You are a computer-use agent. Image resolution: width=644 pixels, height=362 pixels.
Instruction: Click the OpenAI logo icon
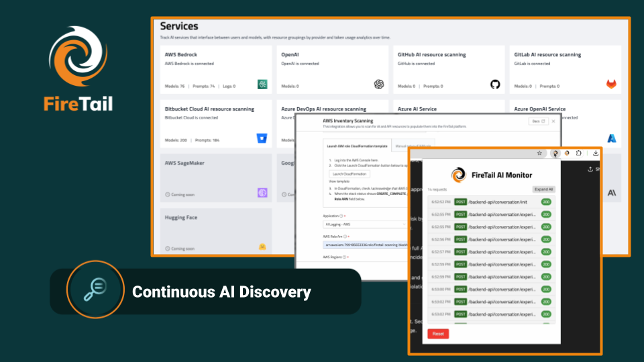(378, 84)
